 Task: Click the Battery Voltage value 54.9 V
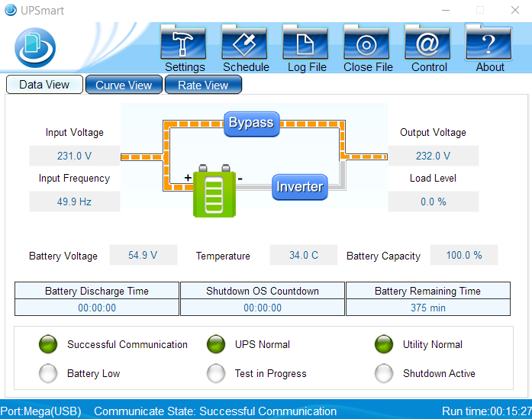point(143,255)
